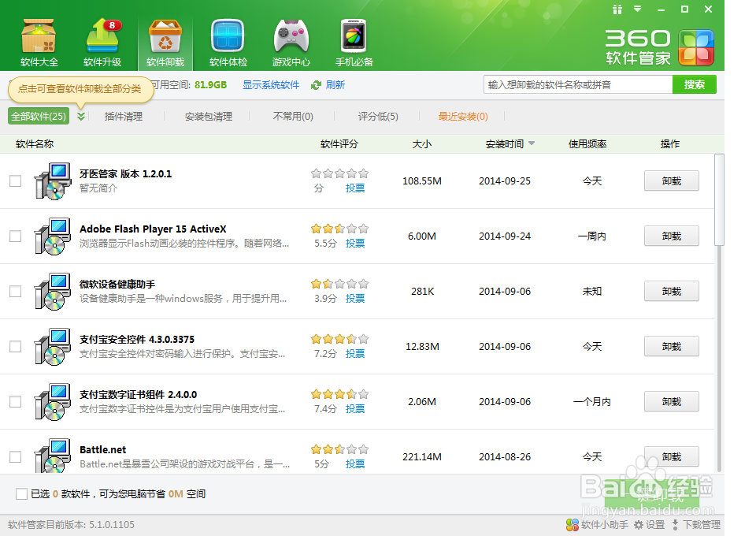Image resolution: width=756 pixels, height=536 pixels.
Task: Sort by 软件名称 column header
Action: pyautogui.click(x=34, y=143)
